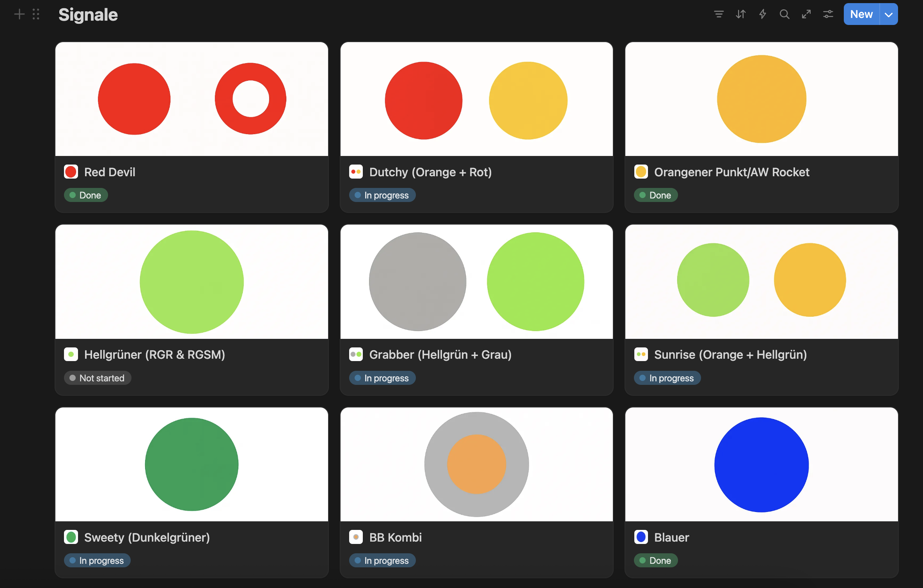Click Orangener Punkt/AW Rocket cover thumbnail

coord(761,99)
